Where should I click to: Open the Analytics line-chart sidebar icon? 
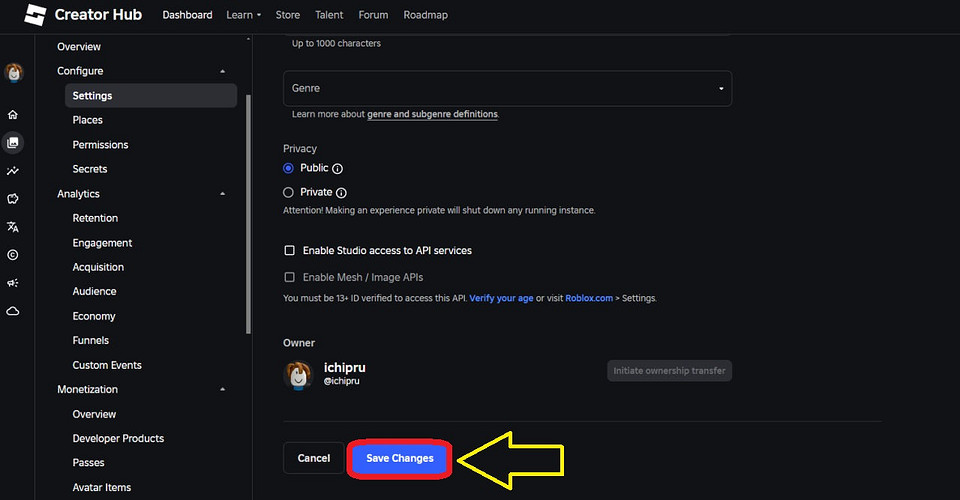pos(13,171)
